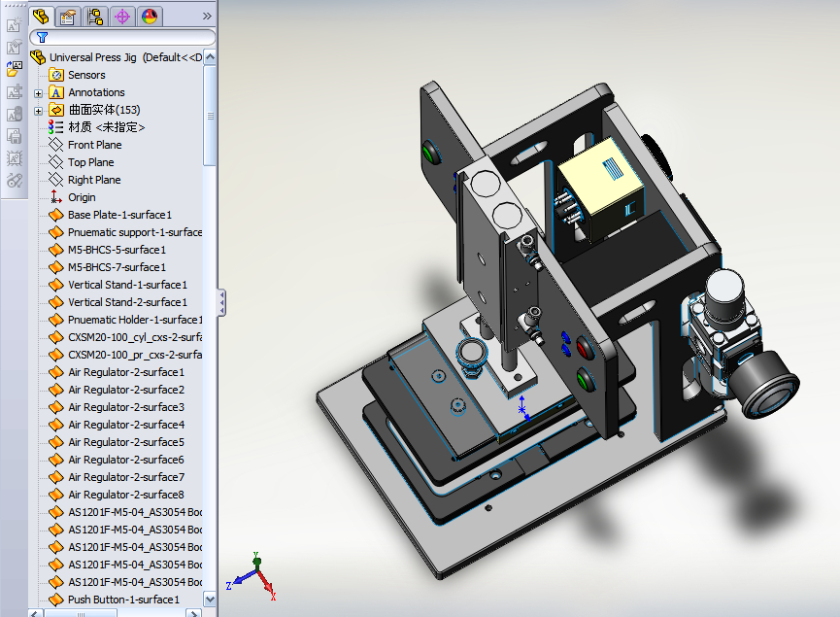This screenshot has height=617, width=840.
Task: Select Push Button-1-surface1
Action: (123, 600)
